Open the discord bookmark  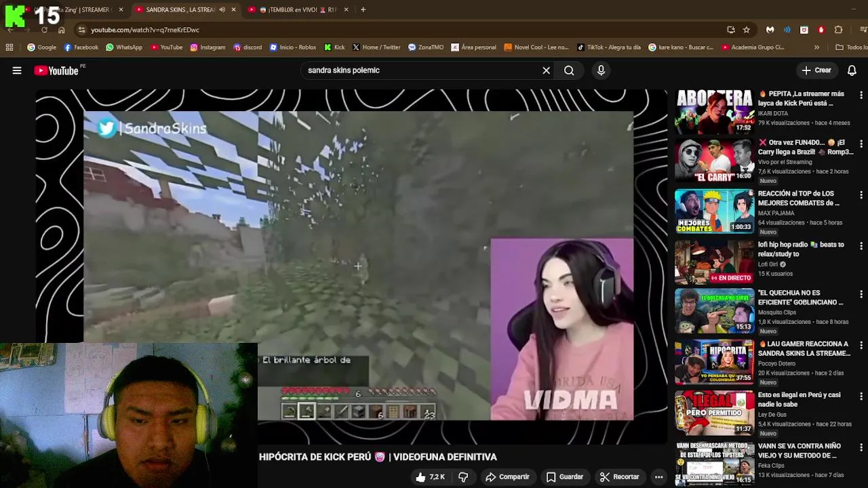tap(248, 47)
